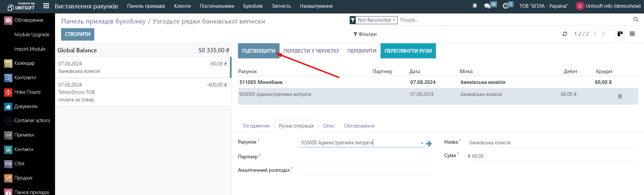Switch to kanban view icon

[x=620, y=34]
